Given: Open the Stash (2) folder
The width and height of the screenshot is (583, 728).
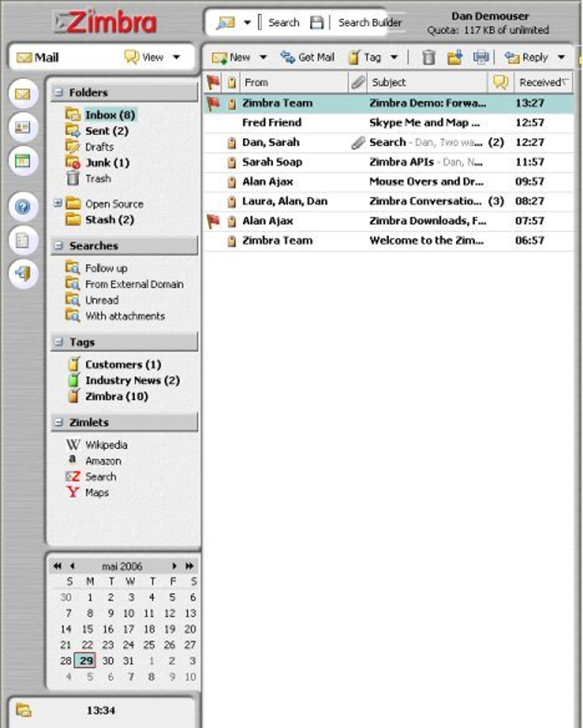Looking at the screenshot, I should coord(100,220).
